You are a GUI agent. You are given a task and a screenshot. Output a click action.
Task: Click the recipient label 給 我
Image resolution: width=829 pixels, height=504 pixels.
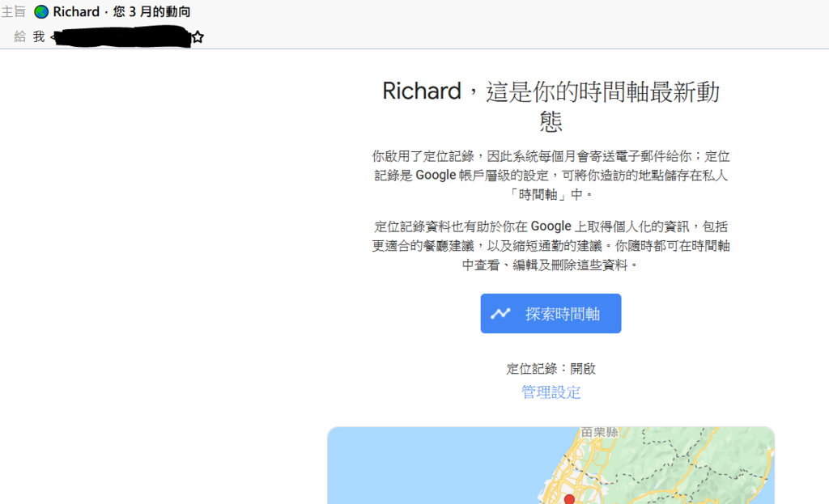[x=30, y=37]
